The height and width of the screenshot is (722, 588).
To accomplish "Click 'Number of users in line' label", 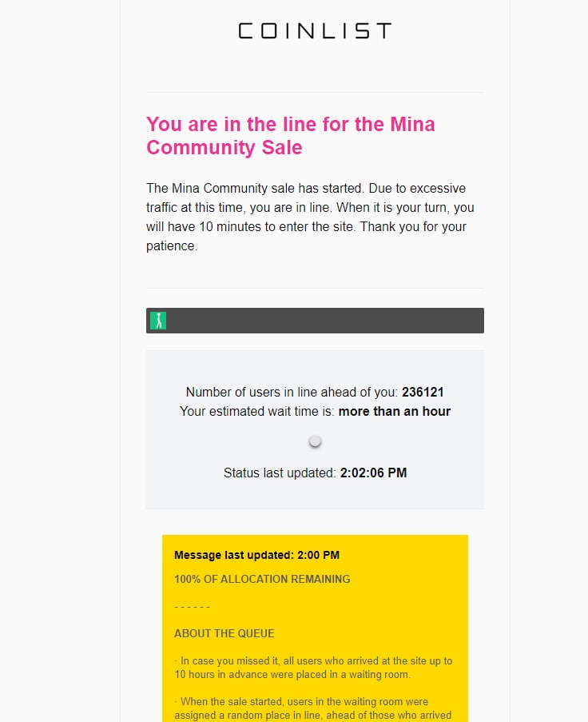I will coord(292,392).
